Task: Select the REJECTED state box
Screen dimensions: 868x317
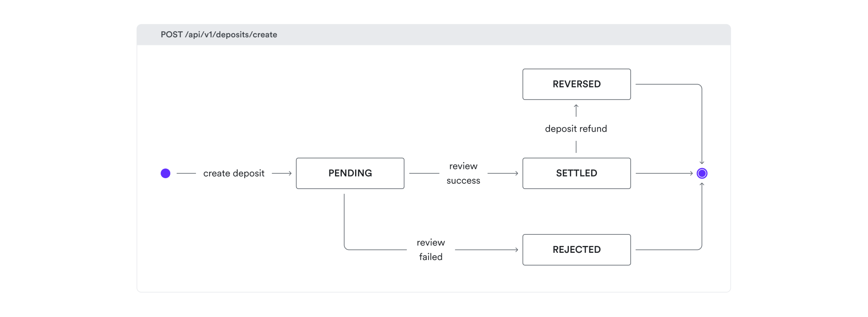Action: click(x=577, y=250)
